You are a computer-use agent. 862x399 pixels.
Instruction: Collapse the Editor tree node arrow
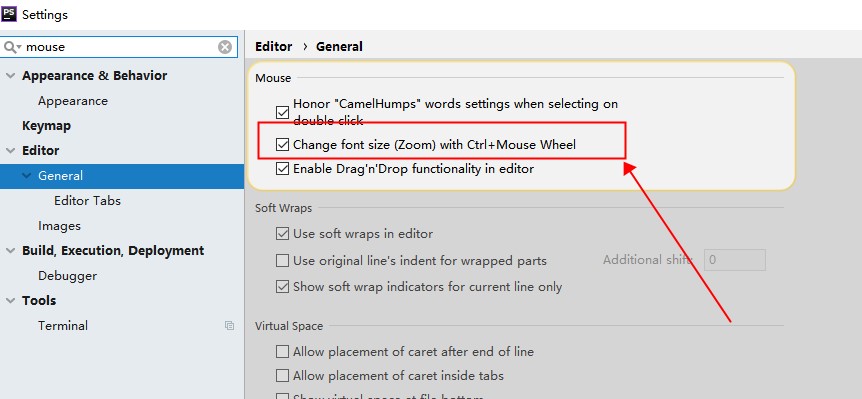coord(10,151)
